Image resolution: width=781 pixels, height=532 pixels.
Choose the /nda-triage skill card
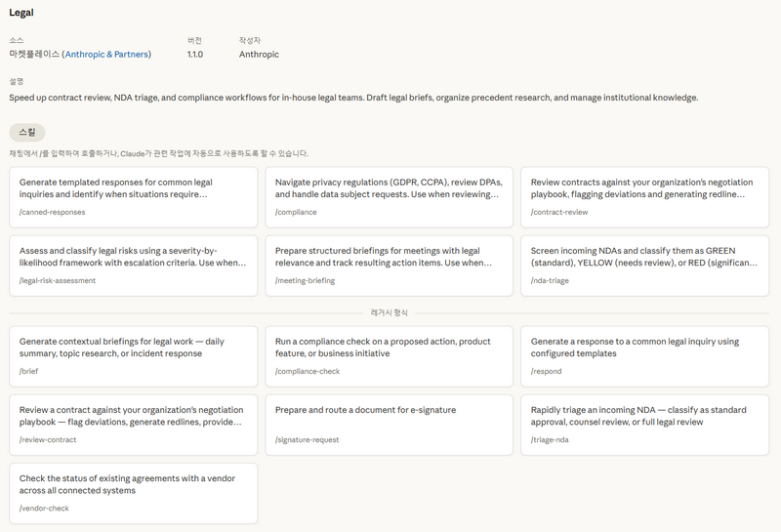(x=645, y=266)
